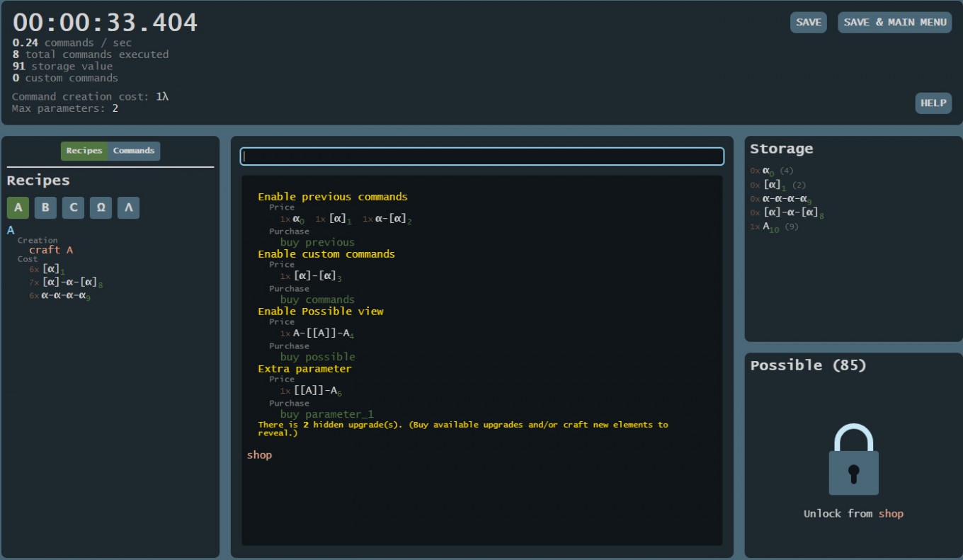Screen dimensions: 963x560
Task: Click 'buy parameter_1' purchase command
Action: click(327, 414)
